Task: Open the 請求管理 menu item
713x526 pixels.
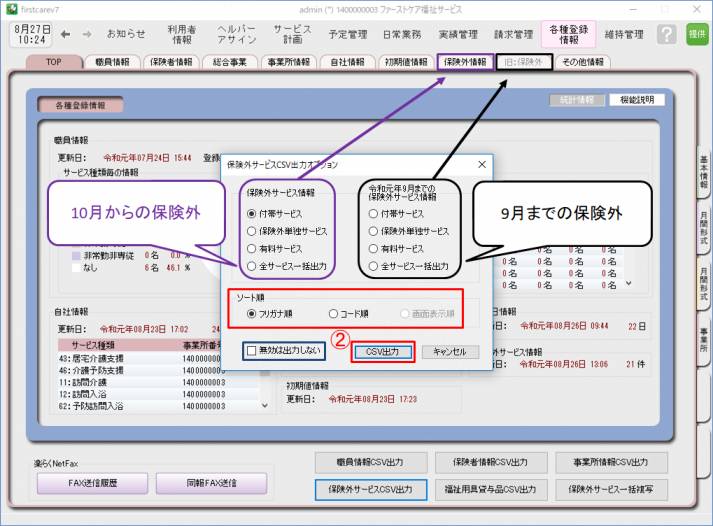Action: pyautogui.click(x=515, y=34)
